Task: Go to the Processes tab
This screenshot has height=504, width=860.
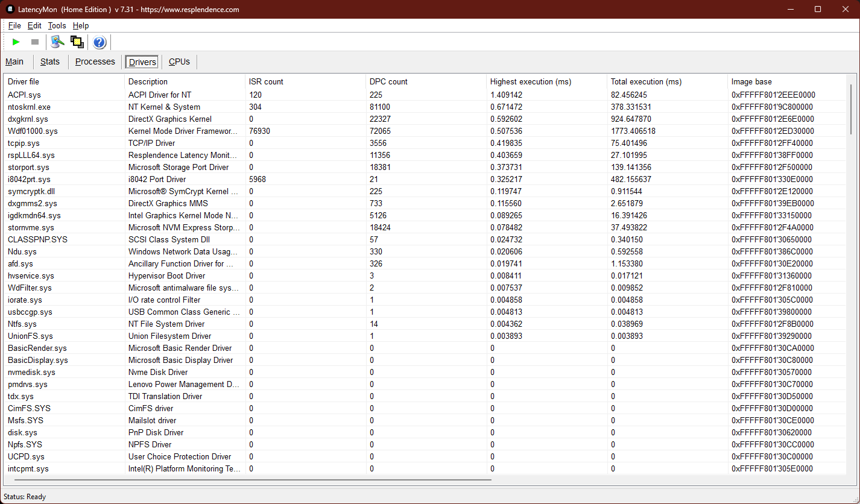Action: (95, 61)
